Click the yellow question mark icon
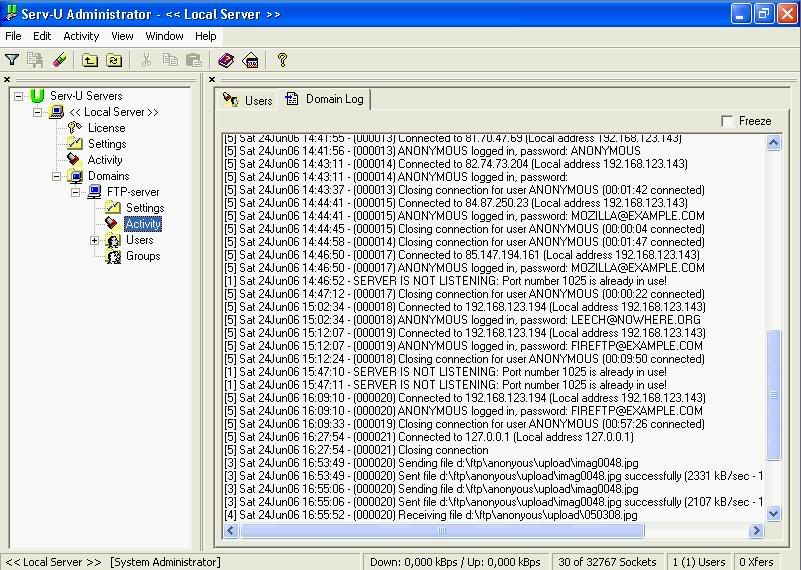The height and width of the screenshot is (570, 801). click(x=282, y=60)
